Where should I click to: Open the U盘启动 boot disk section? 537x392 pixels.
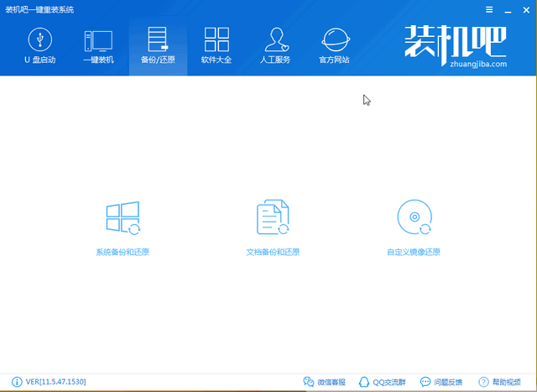click(x=39, y=47)
